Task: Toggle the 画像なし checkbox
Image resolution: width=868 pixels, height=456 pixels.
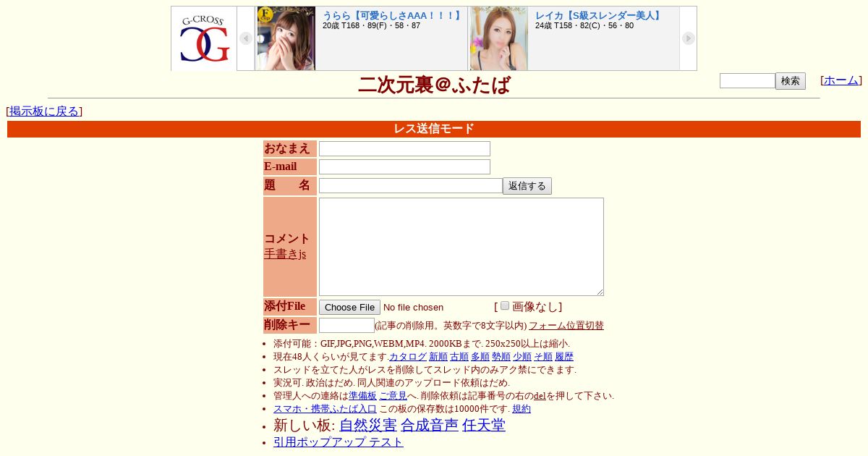Action: tap(505, 305)
